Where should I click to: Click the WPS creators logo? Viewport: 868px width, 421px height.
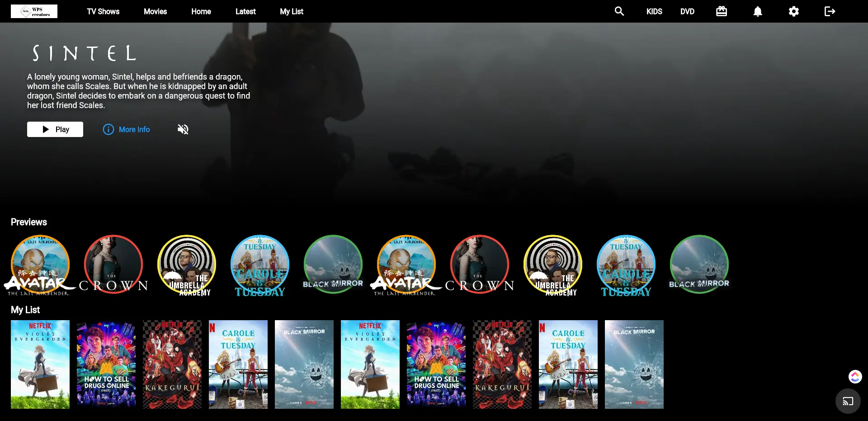point(34,11)
